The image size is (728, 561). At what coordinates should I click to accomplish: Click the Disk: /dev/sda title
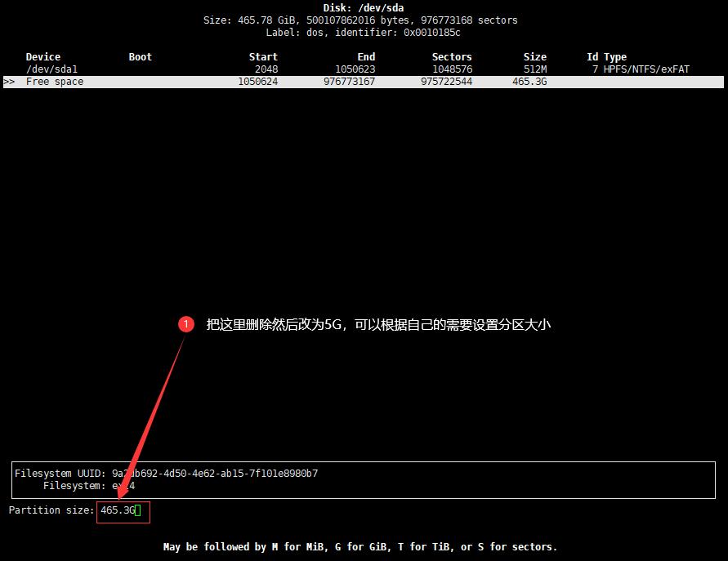point(363,7)
